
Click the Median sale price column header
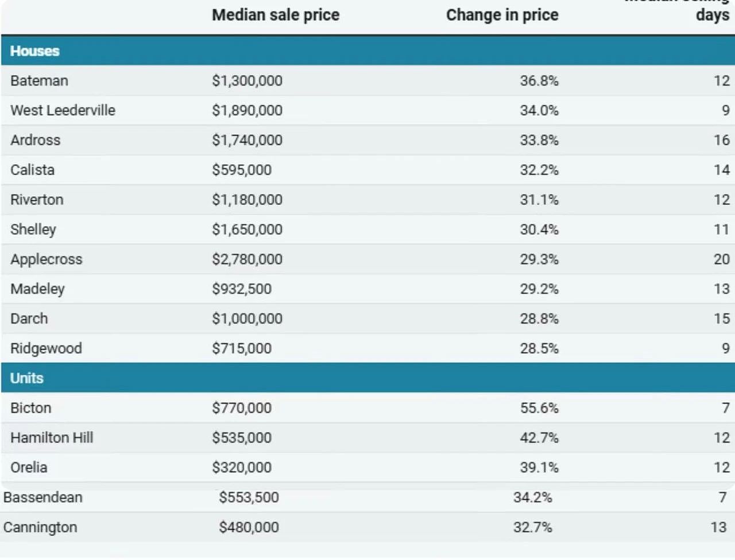[276, 15]
